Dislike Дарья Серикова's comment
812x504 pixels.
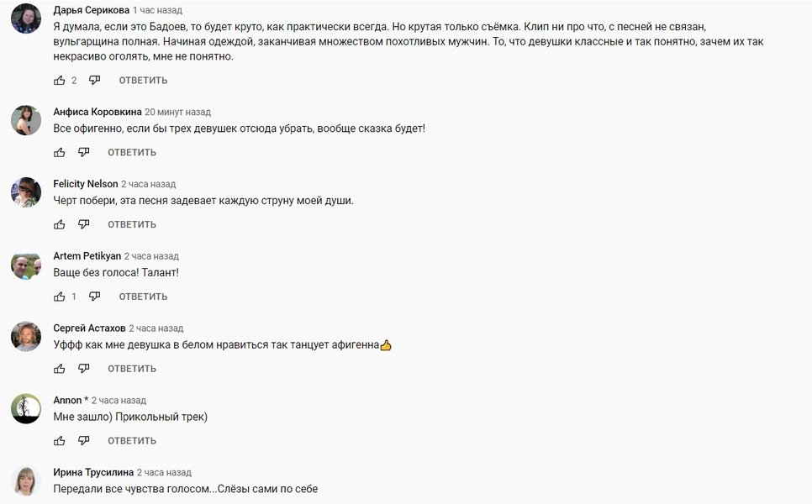tap(94, 81)
